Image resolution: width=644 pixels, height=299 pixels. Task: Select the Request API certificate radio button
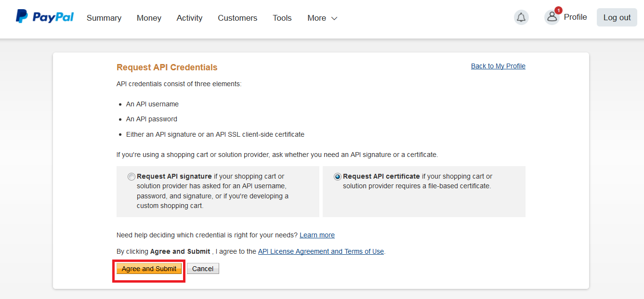coord(338,177)
